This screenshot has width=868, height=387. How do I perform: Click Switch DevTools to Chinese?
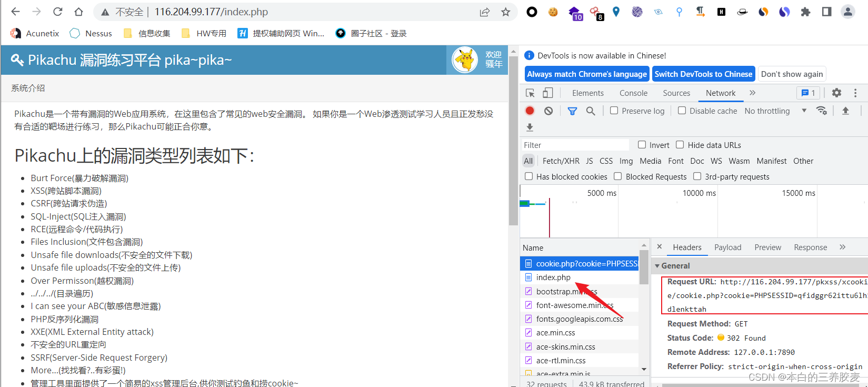[x=703, y=74]
